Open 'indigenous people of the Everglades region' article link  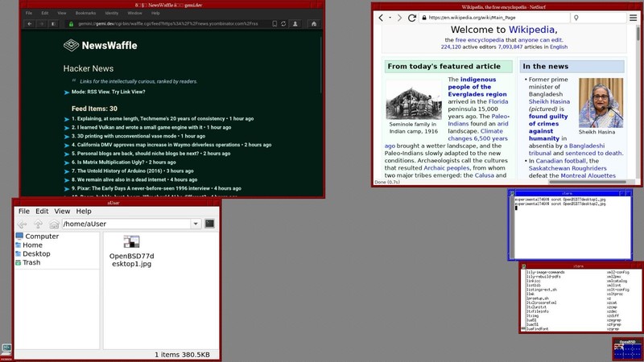pyautogui.click(x=477, y=87)
